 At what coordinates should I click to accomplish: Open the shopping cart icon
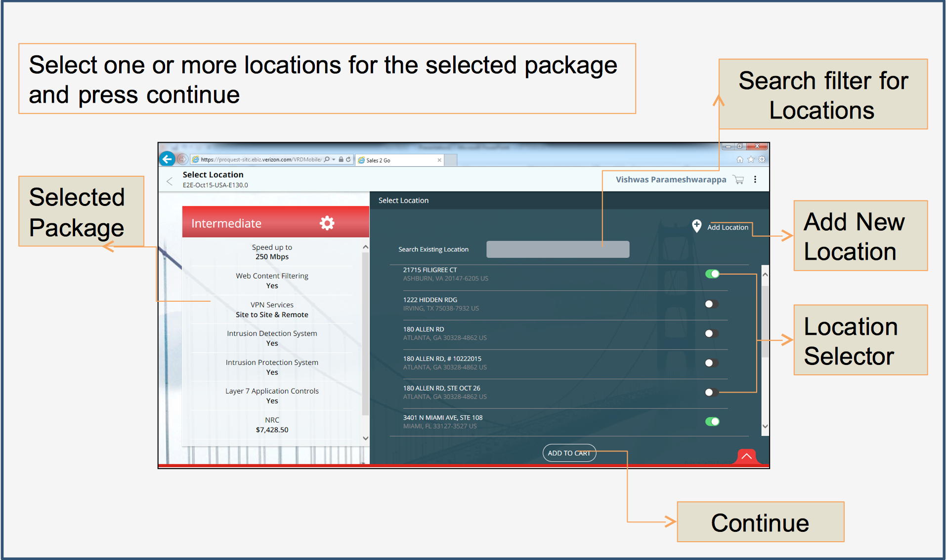pyautogui.click(x=738, y=180)
